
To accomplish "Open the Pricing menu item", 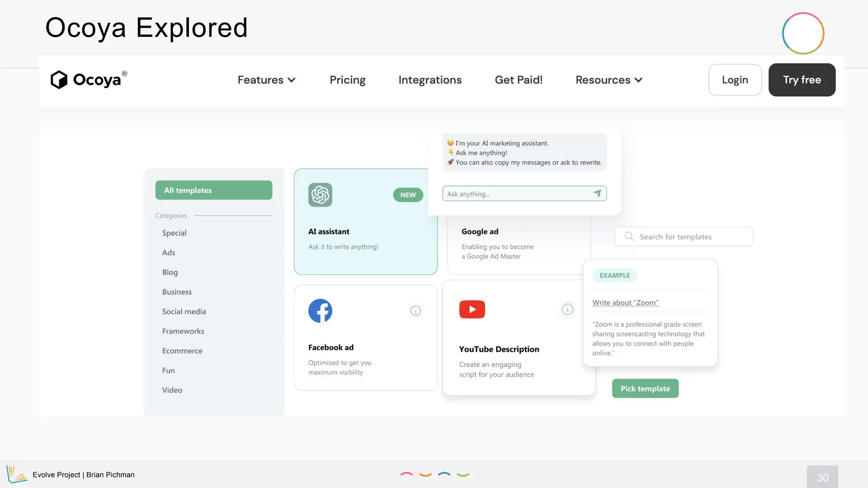I will click(348, 80).
